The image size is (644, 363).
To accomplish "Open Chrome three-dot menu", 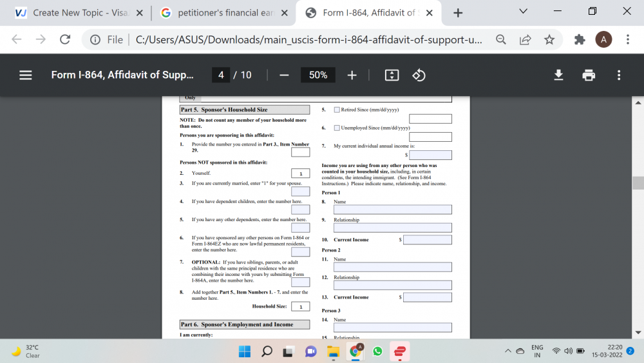I will pos(627,39).
